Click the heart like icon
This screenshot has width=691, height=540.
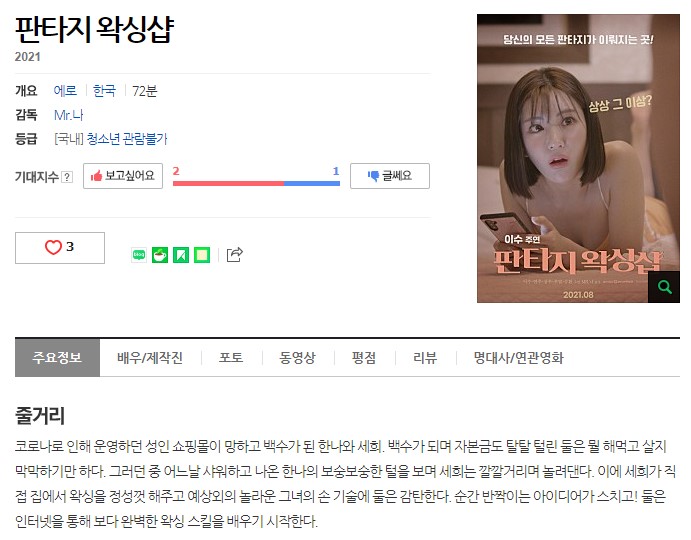[53, 247]
